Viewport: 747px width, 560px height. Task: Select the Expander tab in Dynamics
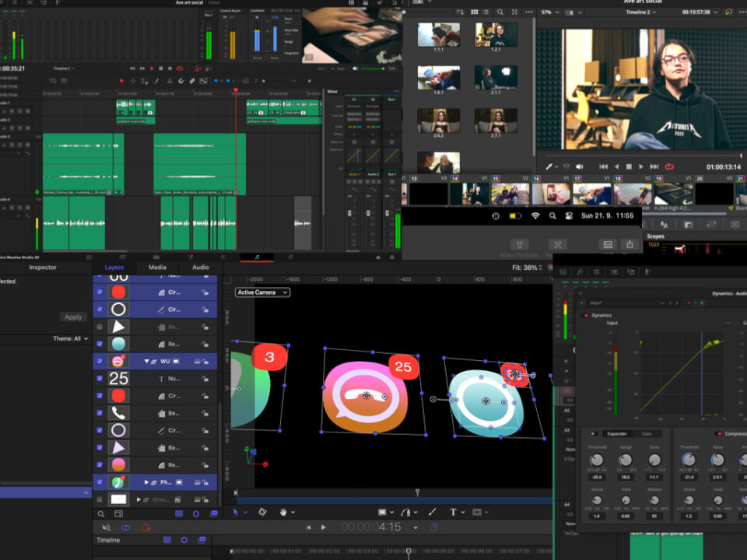click(617, 434)
